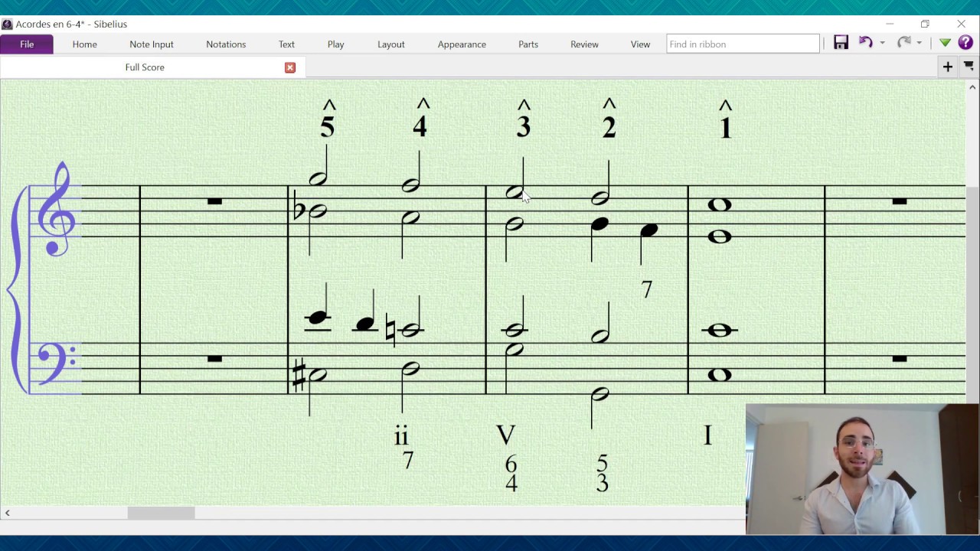Image resolution: width=980 pixels, height=551 pixels.
Task: Open the Review ribbon tab
Action: pyautogui.click(x=584, y=44)
